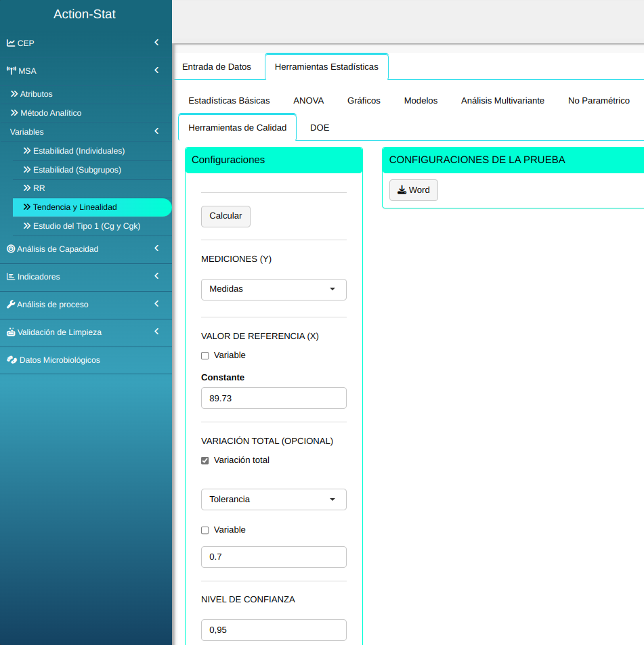Image resolution: width=644 pixels, height=645 pixels.
Task: Open the Tolerancia dropdown
Action: pyautogui.click(x=274, y=499)
